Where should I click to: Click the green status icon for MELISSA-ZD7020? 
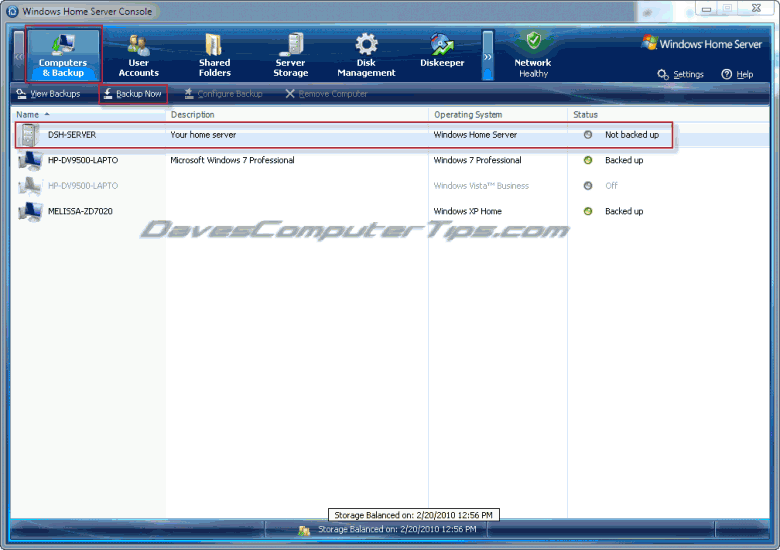coord(588,211)
